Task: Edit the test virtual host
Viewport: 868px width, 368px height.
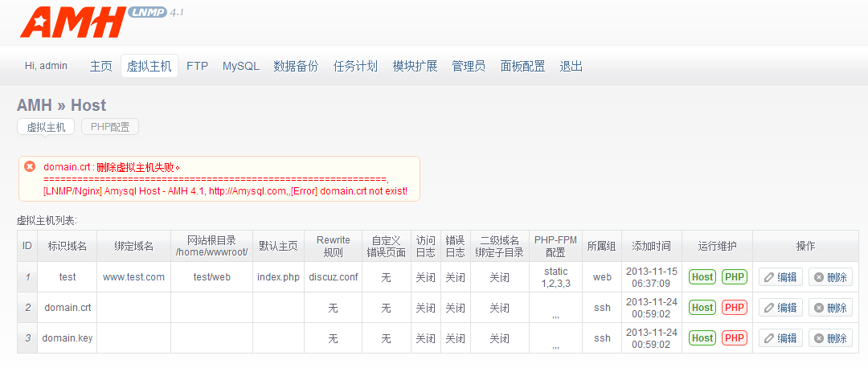Action: click(x=780, y=277)
